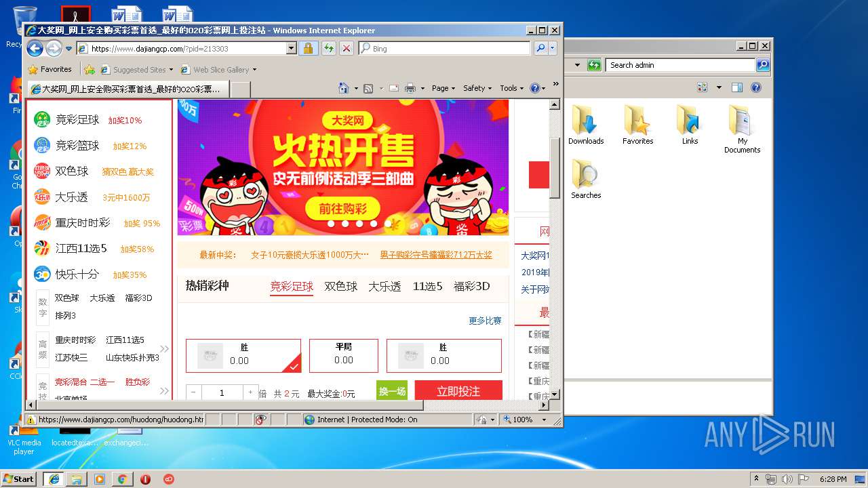
Task: Switch to the 福彩3D hot lottery tab
Action: (x=471, y=287)
